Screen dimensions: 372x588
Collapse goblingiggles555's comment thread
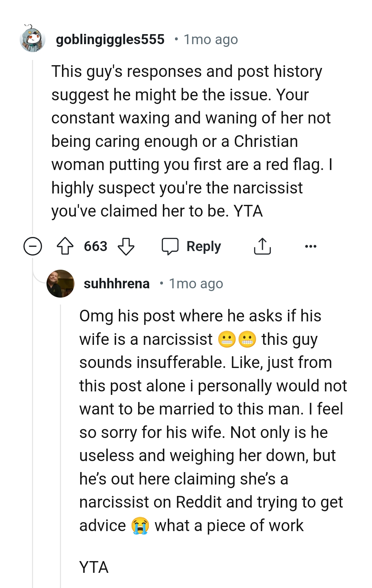pos(33,246)
